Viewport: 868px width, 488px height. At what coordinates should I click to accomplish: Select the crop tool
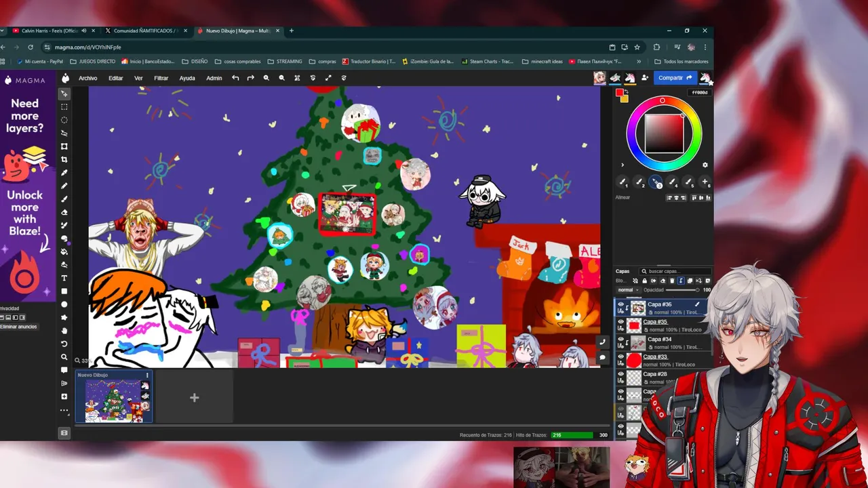(64, 159)
